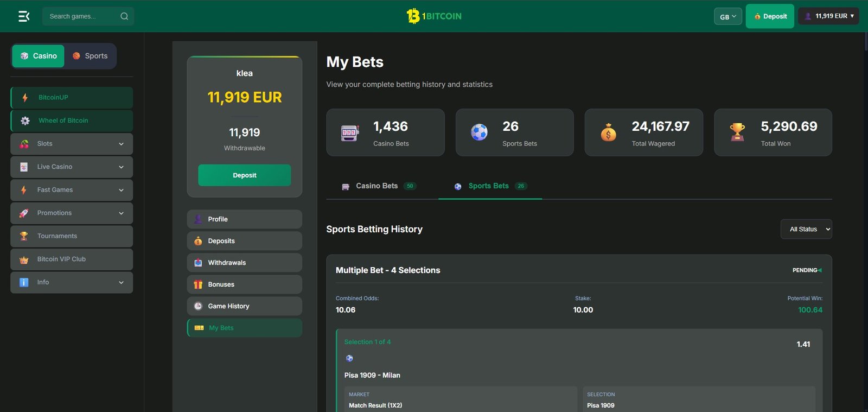The width and height of the screenshot is (868, 412).
Task: Open Tournaments trophy item
Action: tap(72, 236)
